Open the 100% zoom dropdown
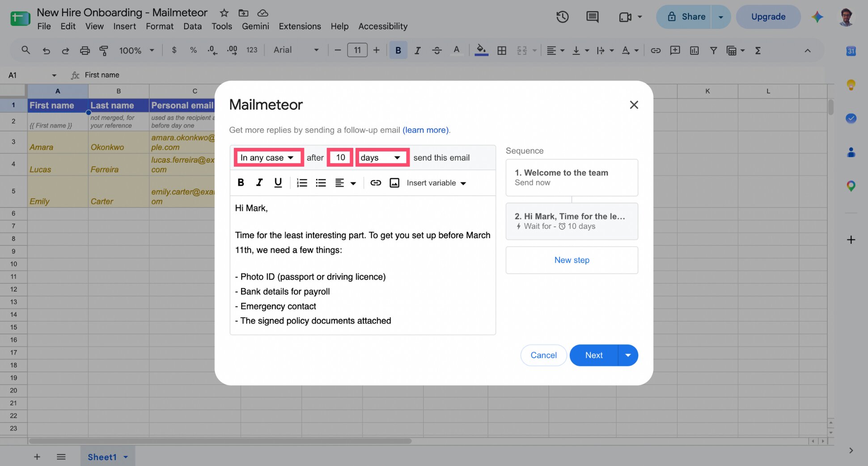 (x=136, y=50)
